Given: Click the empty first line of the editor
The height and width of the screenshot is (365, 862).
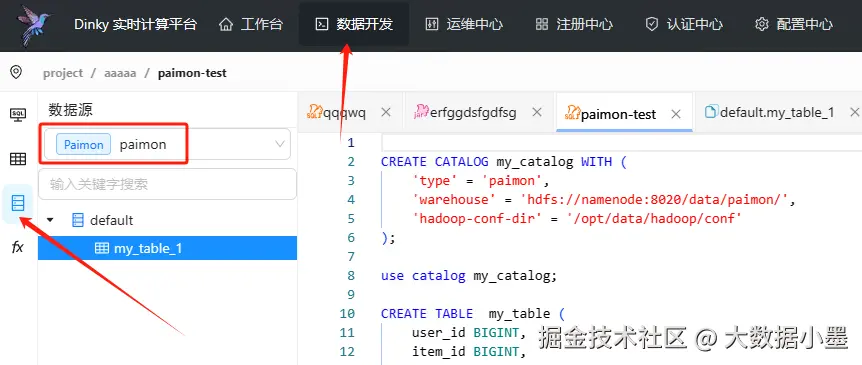Looking at the screenshot, I should click(x=621, y=143).
